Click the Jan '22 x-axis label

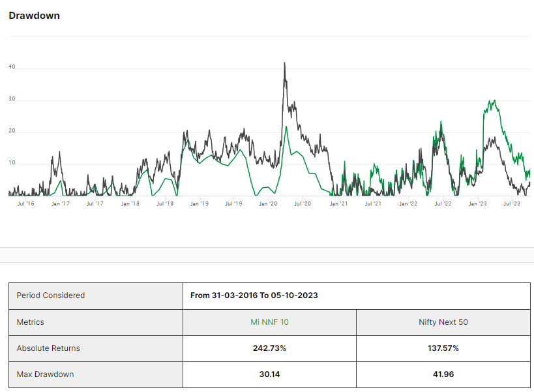(x=408, y=204)
